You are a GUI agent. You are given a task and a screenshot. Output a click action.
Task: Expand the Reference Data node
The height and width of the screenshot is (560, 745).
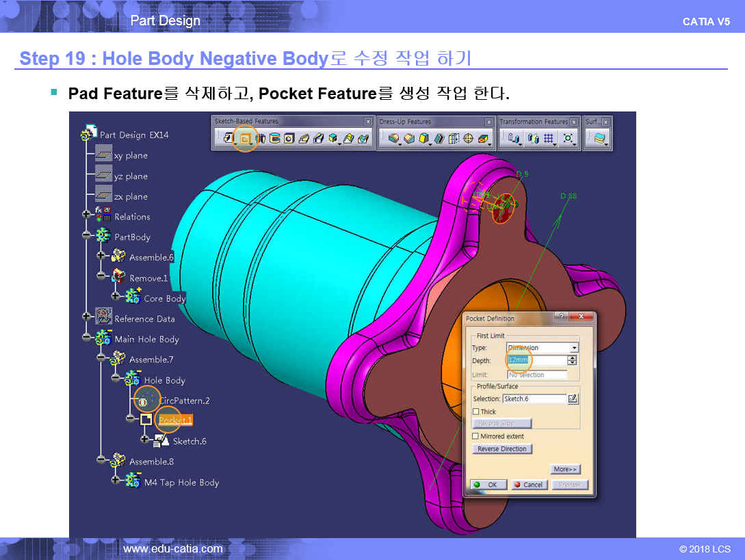(x=87, y=317)
